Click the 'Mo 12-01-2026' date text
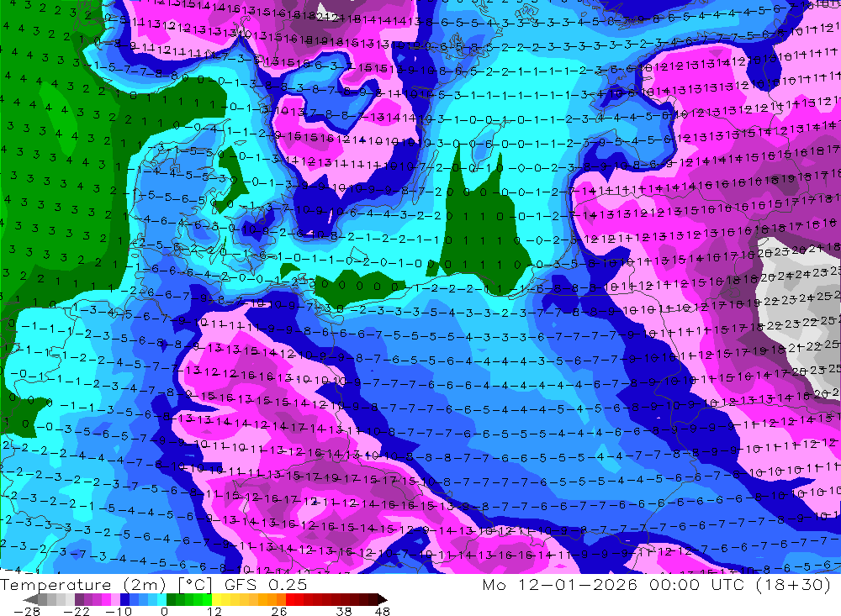This screenshot has width=841, height=616. pyautogui.click(x=559, y=584)
